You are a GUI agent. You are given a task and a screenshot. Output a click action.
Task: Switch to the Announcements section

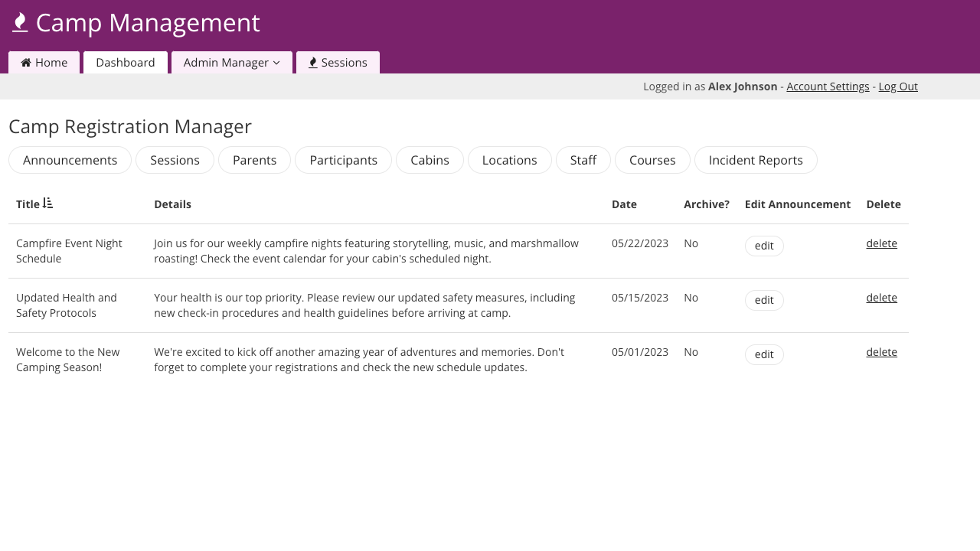[70, 160]
